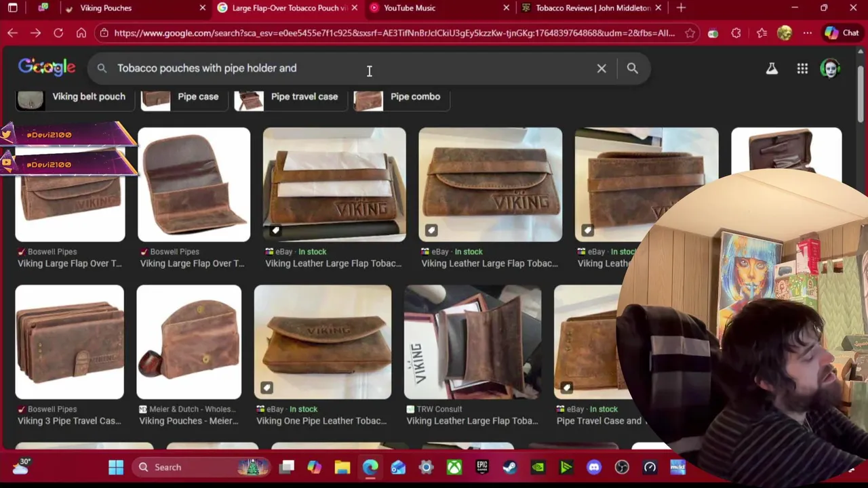Open Edge Settings and more menu
The height and width of the screenshot is (488, 868).
tap(807, 33)
